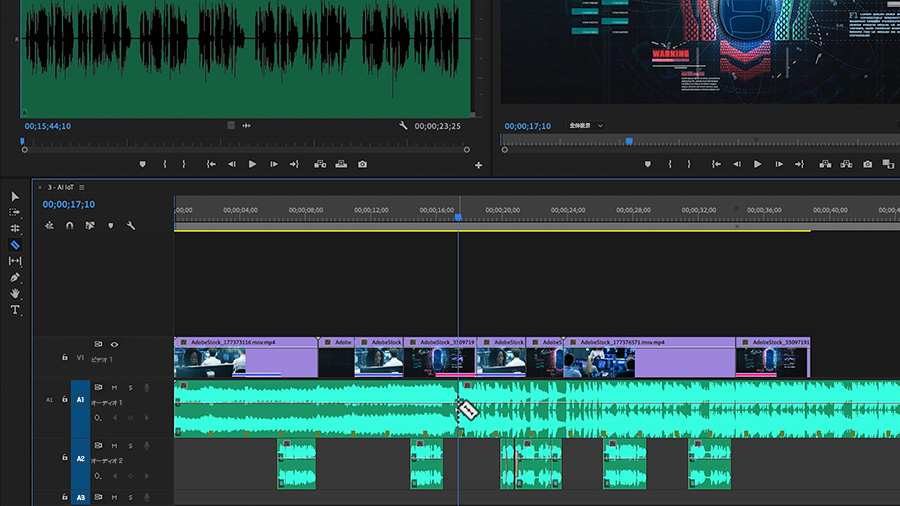This screenshot has width=900, height=506.
Task: Select the Ripple Edit tool
Action: point(15,228)
